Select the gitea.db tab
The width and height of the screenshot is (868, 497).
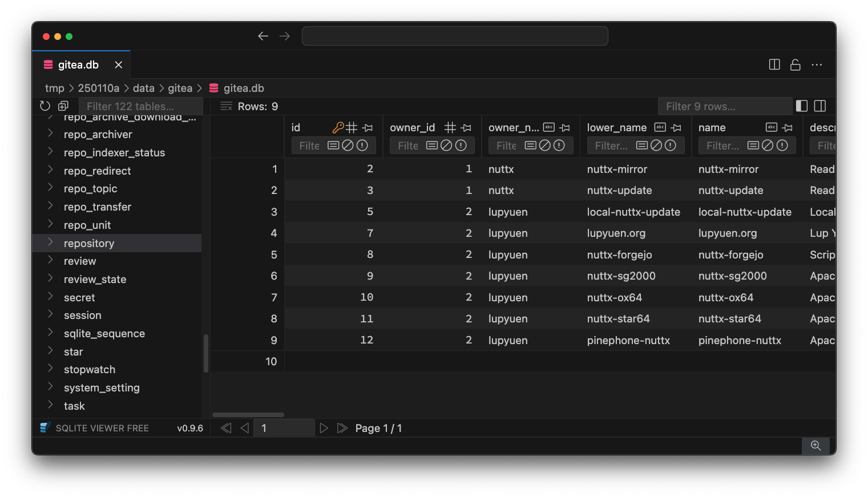pyautogui.click(x=81, y=64)
